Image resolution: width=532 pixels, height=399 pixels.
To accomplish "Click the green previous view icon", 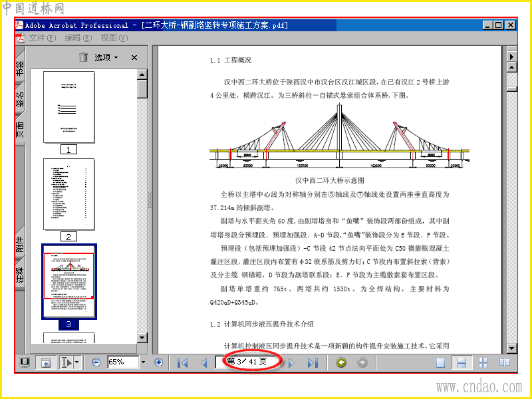I will point(341,362).
